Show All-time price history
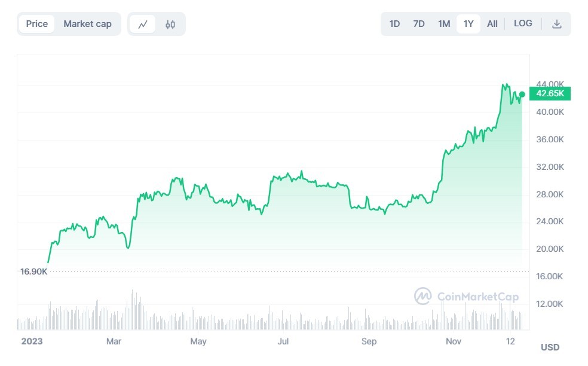588x366 pixels. [x=492, y=24]
